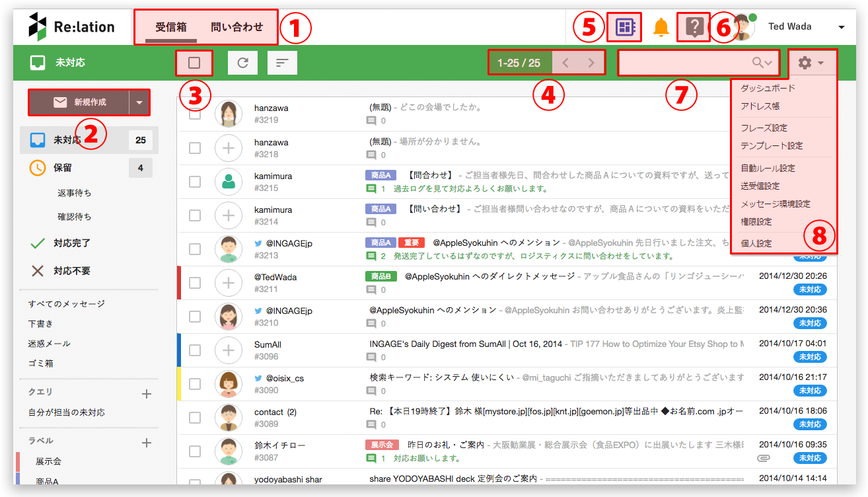Check the box for message #3211
Viewport: 868px width, 497px height.
(x=195, y=283)
